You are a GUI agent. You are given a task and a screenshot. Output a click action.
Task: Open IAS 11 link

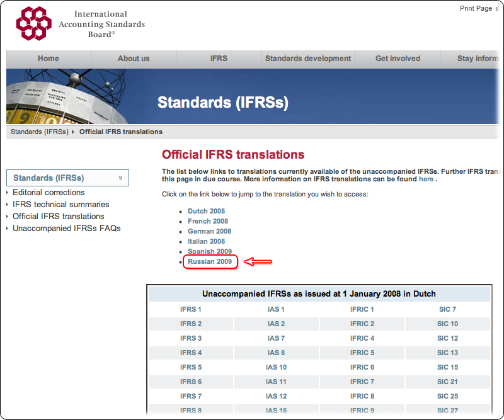276,382
